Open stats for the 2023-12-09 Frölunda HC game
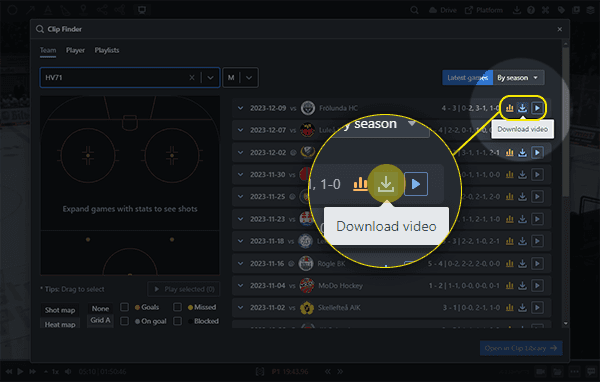The image size is (600, 382). pos(509,108)
